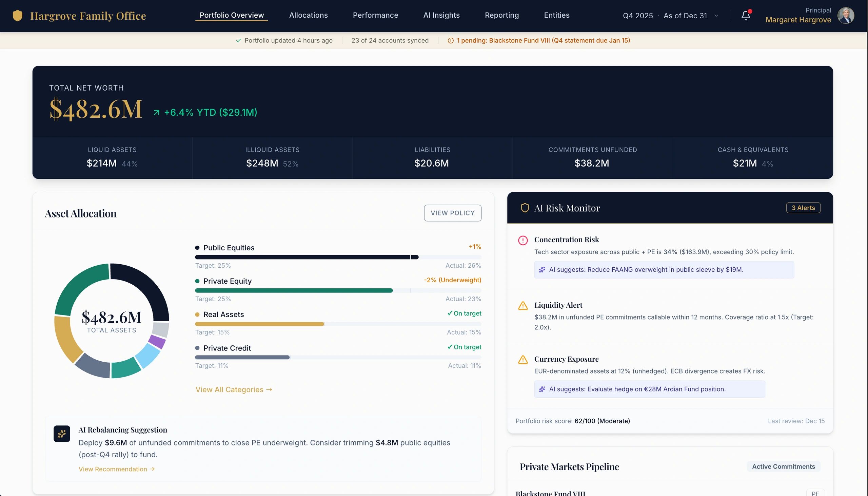This screenshot has width=868, height=496.
Task: Click the pending Blackstone Fund VIII alert icon
Action: tap(450, 40)
